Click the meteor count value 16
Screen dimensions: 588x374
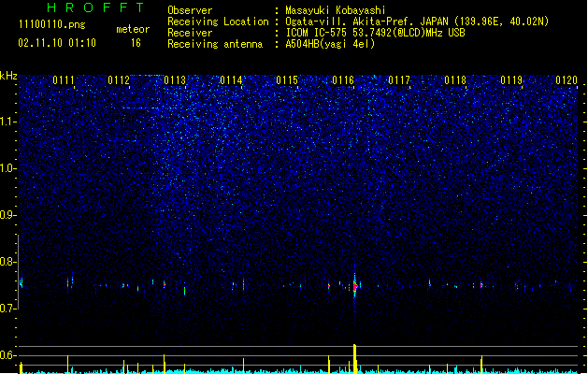coord(136,43)
